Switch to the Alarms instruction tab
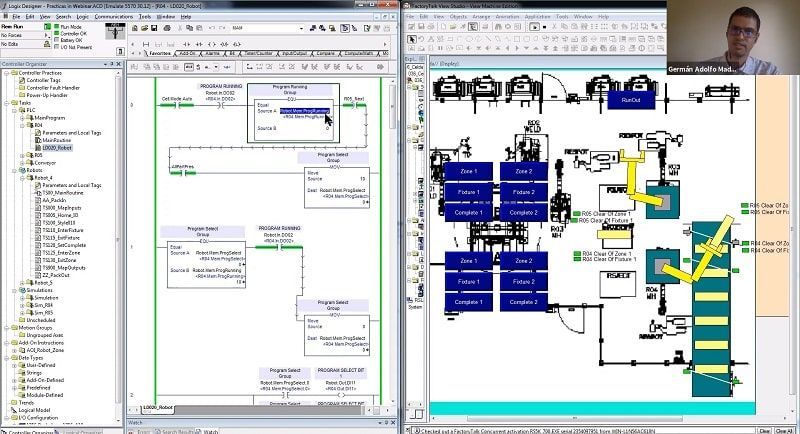The width and height of the screenshot is (800, 434). point(212,53)
